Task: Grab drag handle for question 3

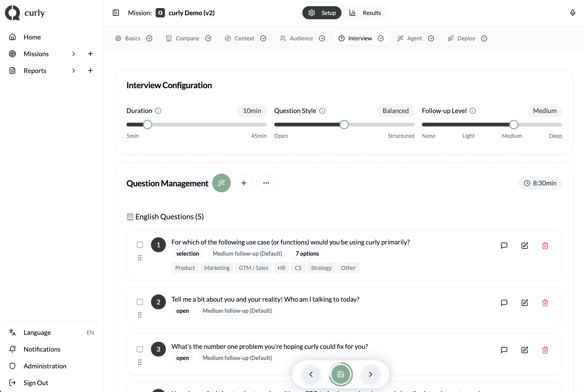Action: pos(140,362)
